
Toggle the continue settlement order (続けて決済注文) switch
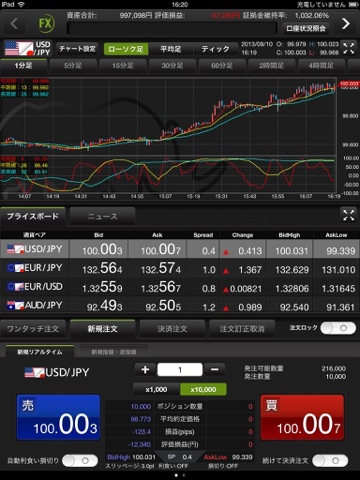coord(330,461)
